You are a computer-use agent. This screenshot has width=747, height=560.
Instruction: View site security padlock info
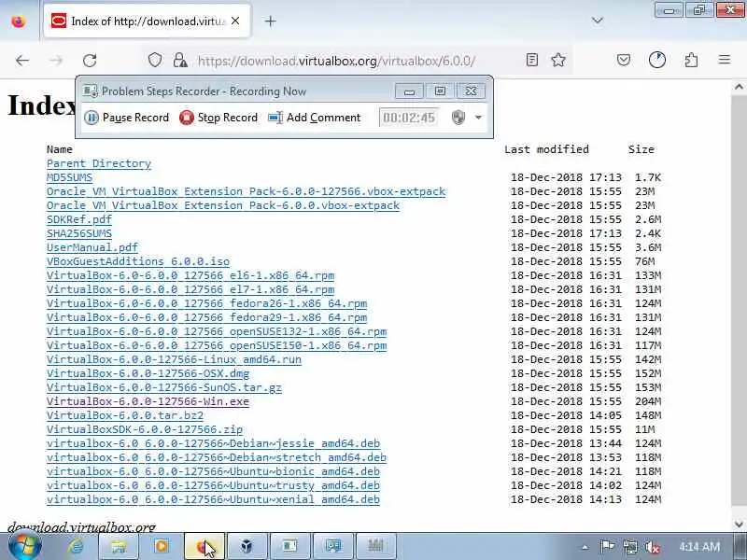[180, 61]
